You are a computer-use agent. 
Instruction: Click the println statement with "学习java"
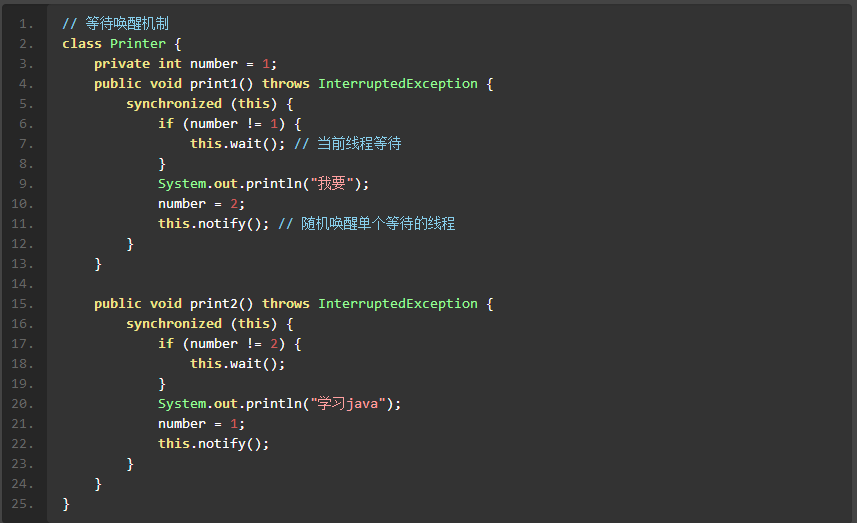click(x=279, y=404)
